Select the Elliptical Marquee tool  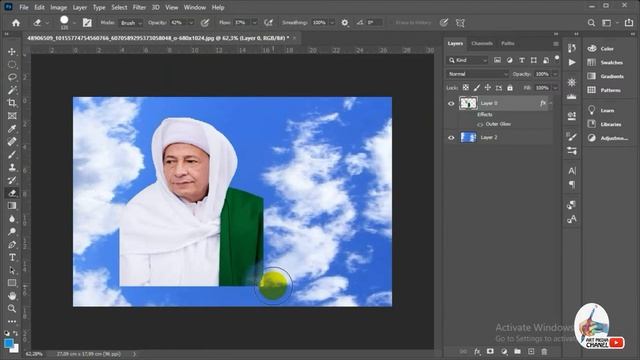click(x=12, y=64)
